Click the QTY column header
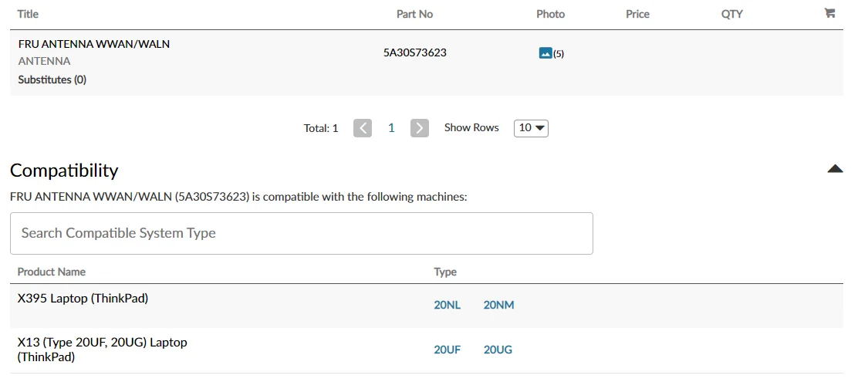This screenshot has height=382, width=868. (731, 14)
